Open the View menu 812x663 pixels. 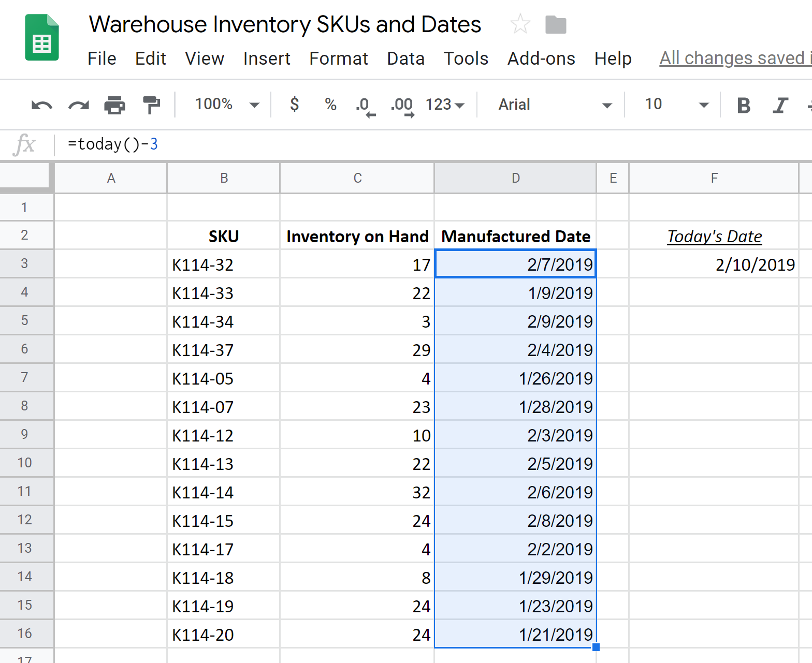coord(205,58)
